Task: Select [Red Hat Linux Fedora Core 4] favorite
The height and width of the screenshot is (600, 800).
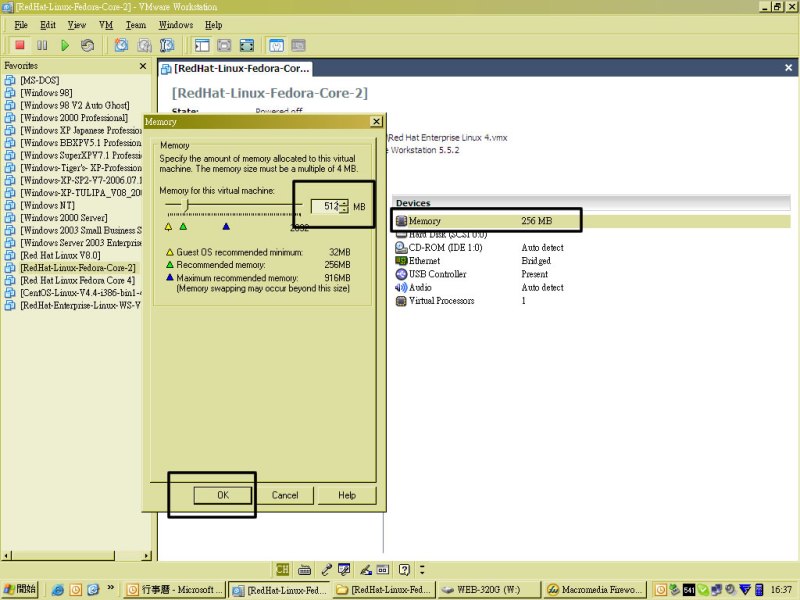Action: pyautogui.click(x=78, y=281)
